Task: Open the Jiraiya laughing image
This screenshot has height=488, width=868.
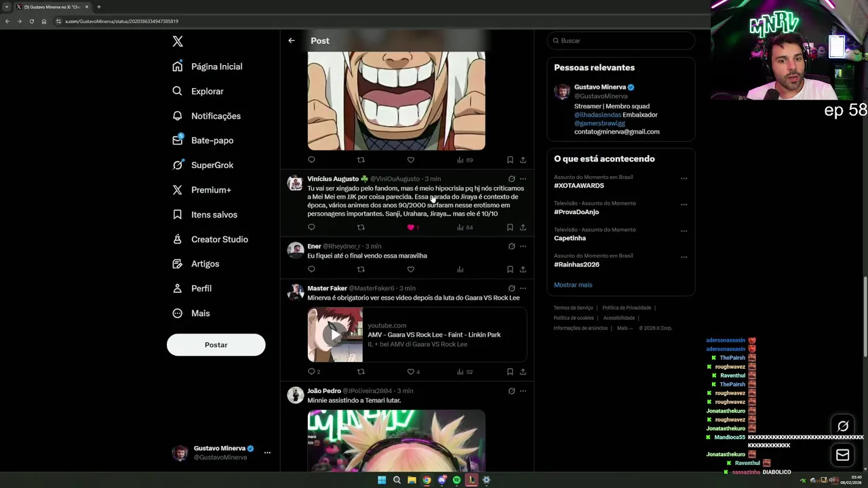Action: (396, 100)
